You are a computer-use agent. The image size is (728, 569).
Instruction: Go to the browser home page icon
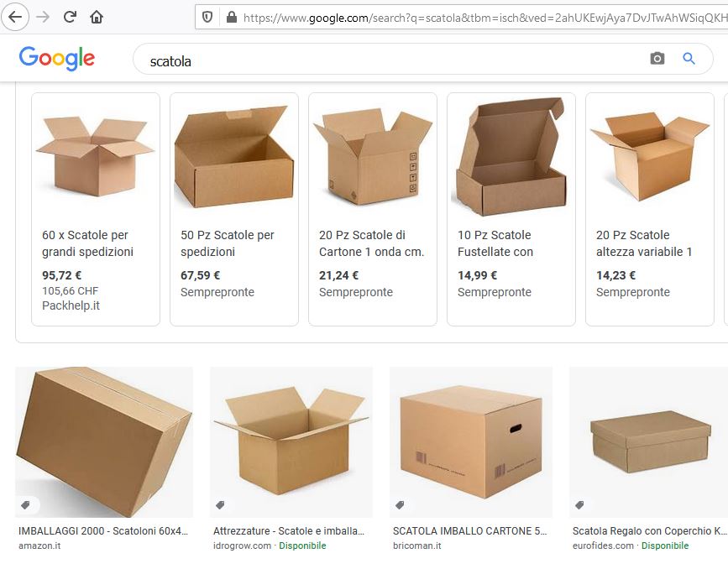tap(97, 17)
